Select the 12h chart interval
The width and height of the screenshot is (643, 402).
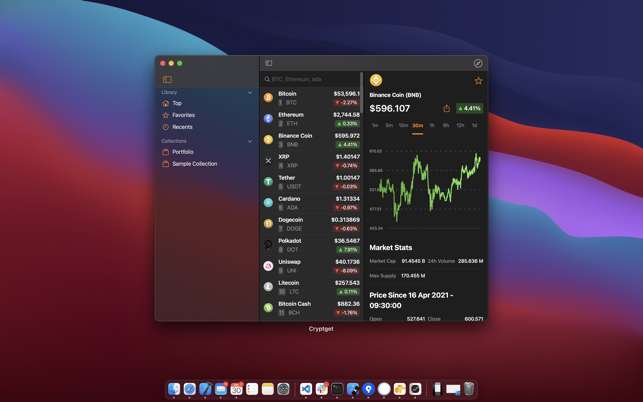[460, 126]
